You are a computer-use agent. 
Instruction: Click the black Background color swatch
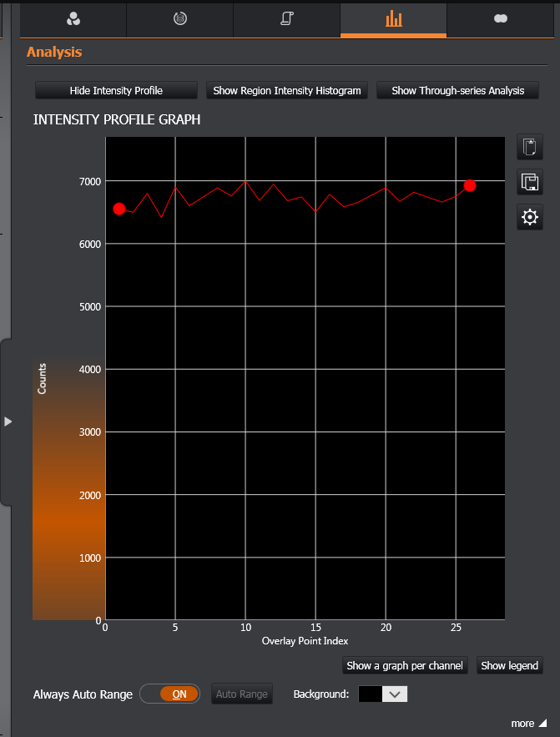pyautogui.click(x=371, y=694)
